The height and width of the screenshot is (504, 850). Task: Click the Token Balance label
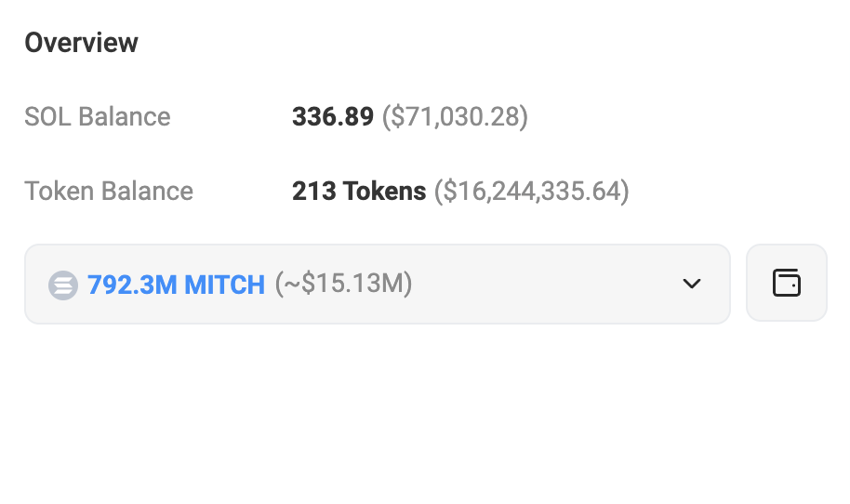point(109,192)
